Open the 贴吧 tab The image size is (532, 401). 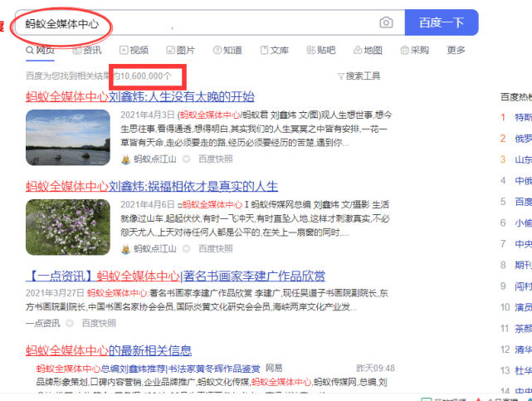pyautogui.click(x=321, y=50)
